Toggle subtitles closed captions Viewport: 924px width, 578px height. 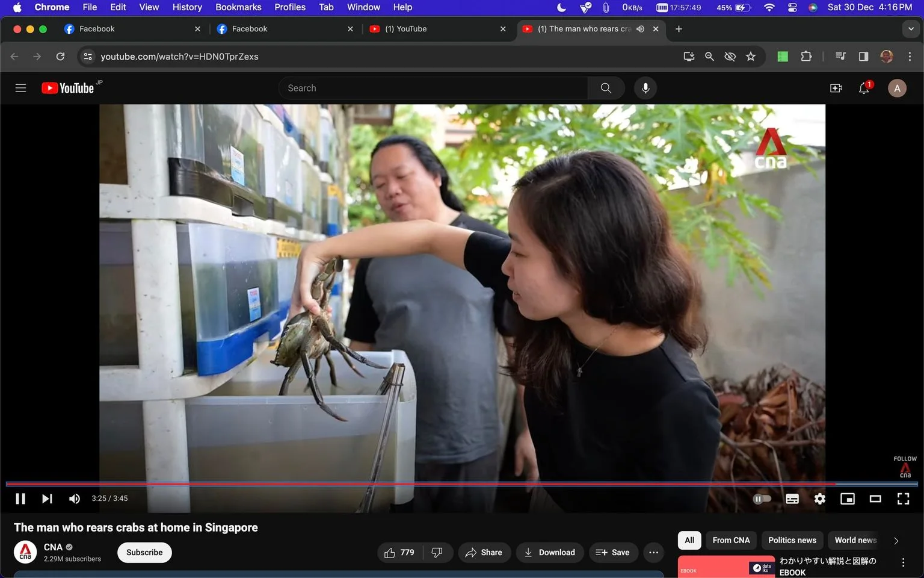click(x=792, y=499)
